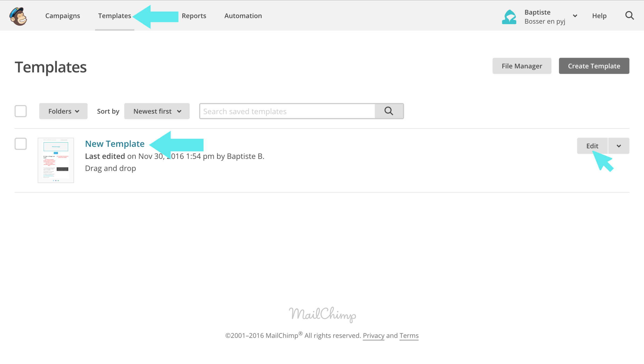Focus the Search saved templates field
Viewport: 644px width, 364px height.
[x=287, y=111]
